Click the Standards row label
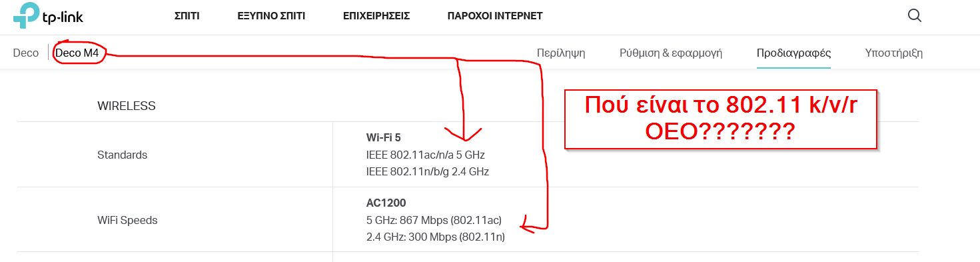The height and width of the screenshot is (262, 980). coord(122,155)
